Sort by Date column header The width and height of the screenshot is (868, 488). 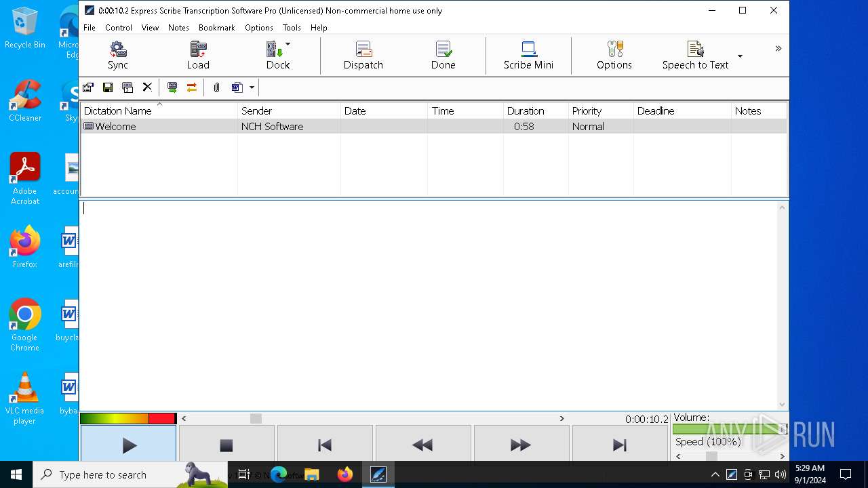coord(384,111)
